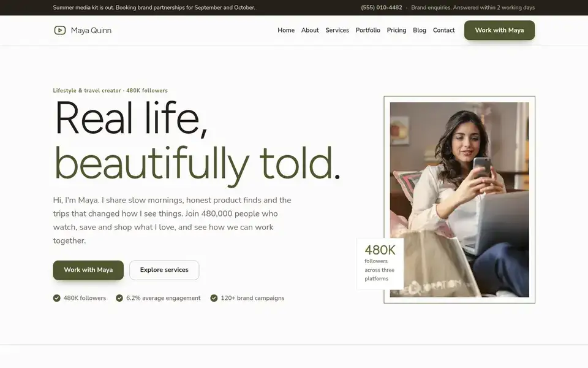588x368 pixels.
Task: Click the checkmark icon beside 120+ brand campaigns
Action: pos(214,298)
